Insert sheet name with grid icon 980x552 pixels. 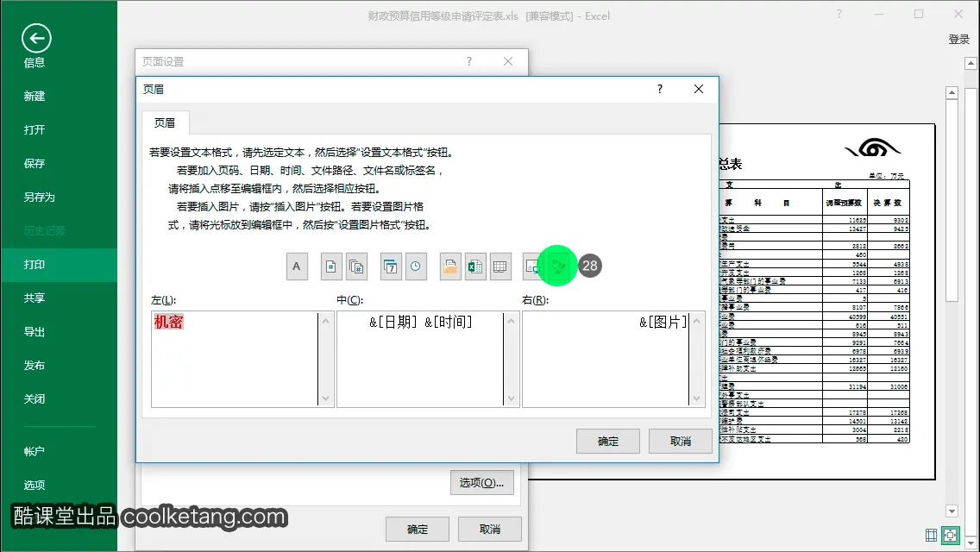500,267
